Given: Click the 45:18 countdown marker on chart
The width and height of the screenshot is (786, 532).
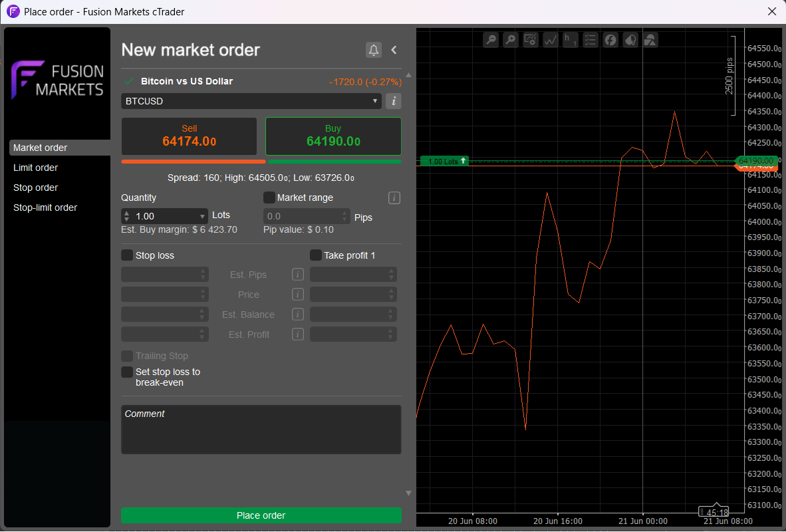Looking at the screenshot, I should [714, 512].
